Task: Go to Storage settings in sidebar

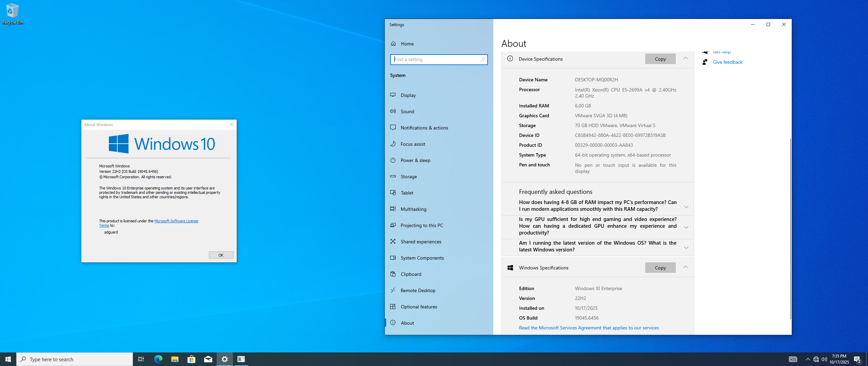Action: pyautogui.click(x=409, y=177)
